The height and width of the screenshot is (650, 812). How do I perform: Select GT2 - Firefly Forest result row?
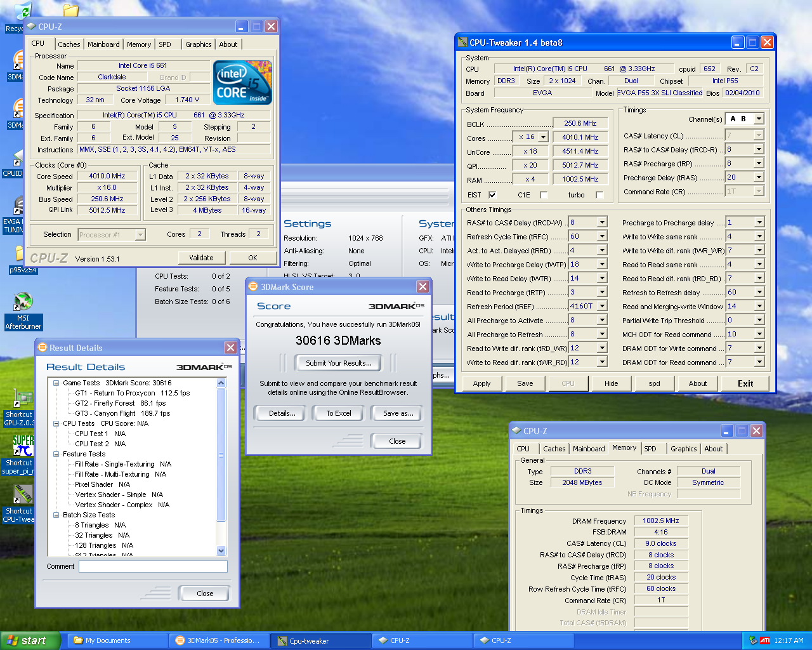click(x=121, y=403)
